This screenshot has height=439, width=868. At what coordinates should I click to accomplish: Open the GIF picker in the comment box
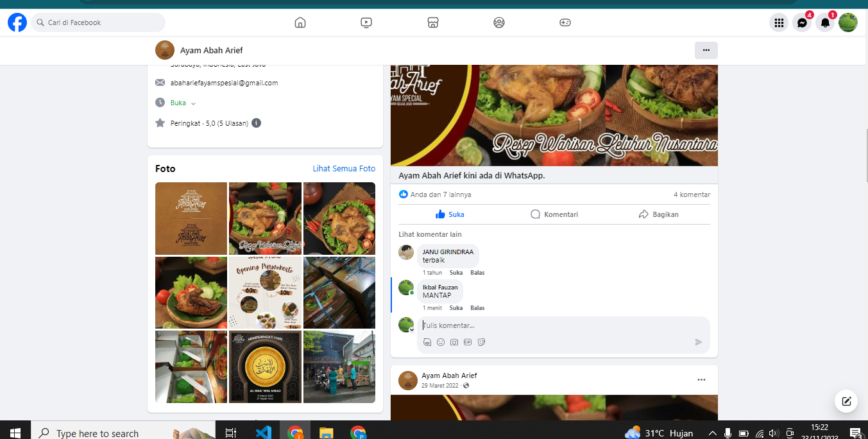click(x=468, y=342)
